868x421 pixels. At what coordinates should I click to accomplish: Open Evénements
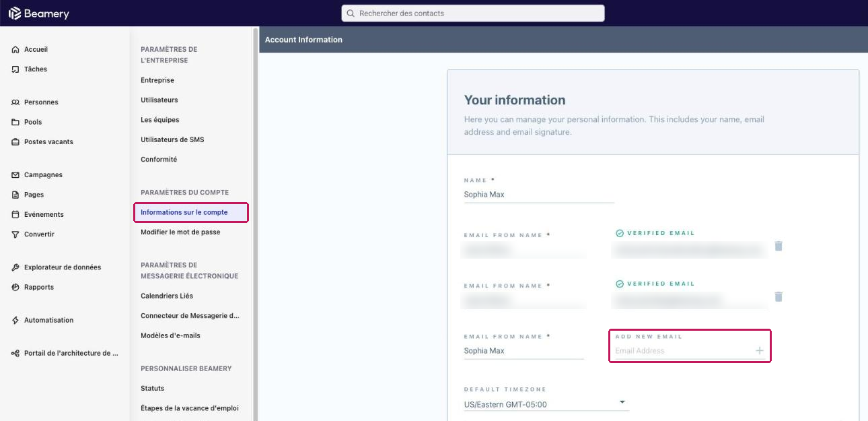(44, 215)
